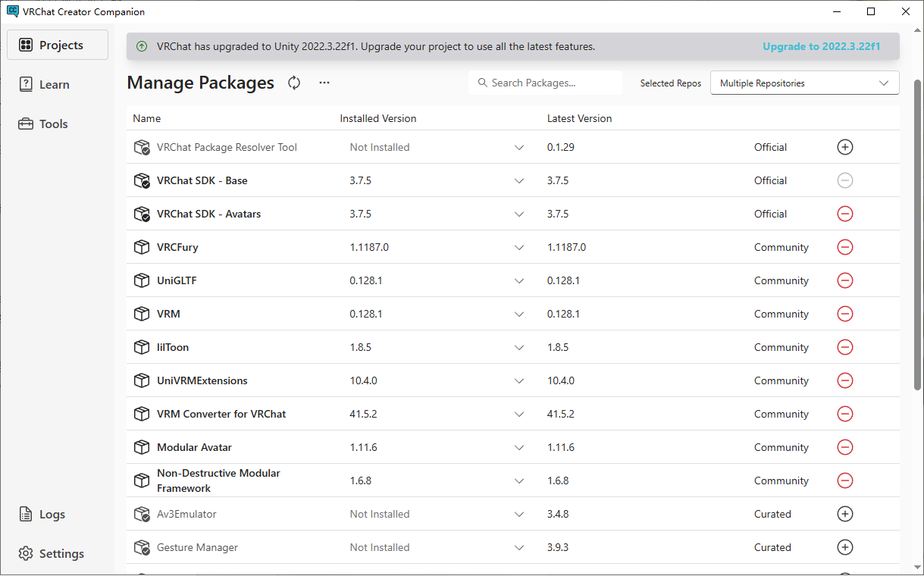Remove the VRCFury package
Screen dimensions: 924x576
[x=845, y=247]
